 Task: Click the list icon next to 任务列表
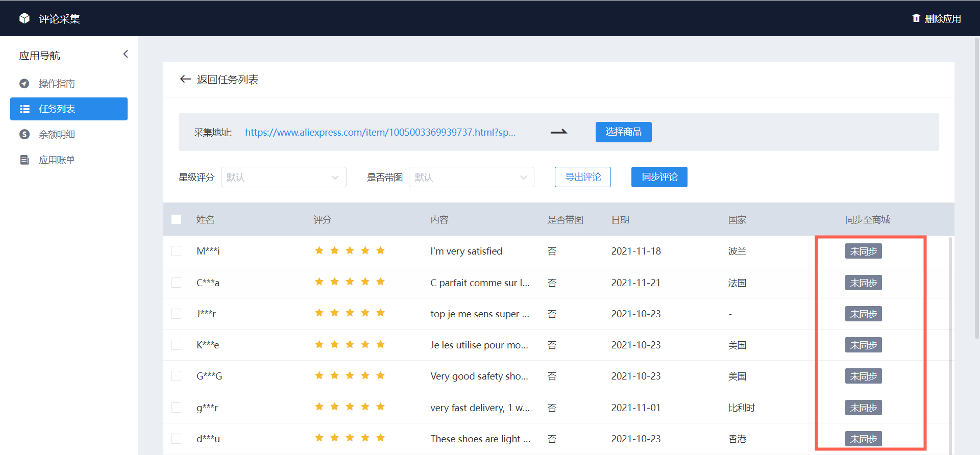(24, 109)
